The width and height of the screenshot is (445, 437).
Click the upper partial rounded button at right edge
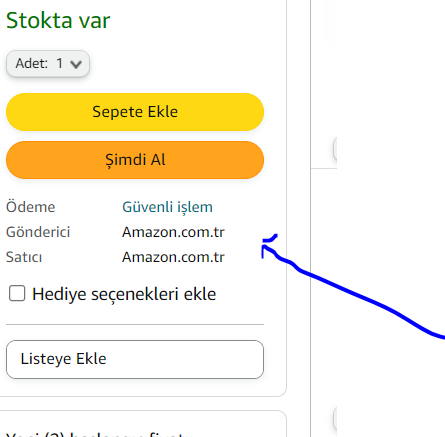point(335,149)
